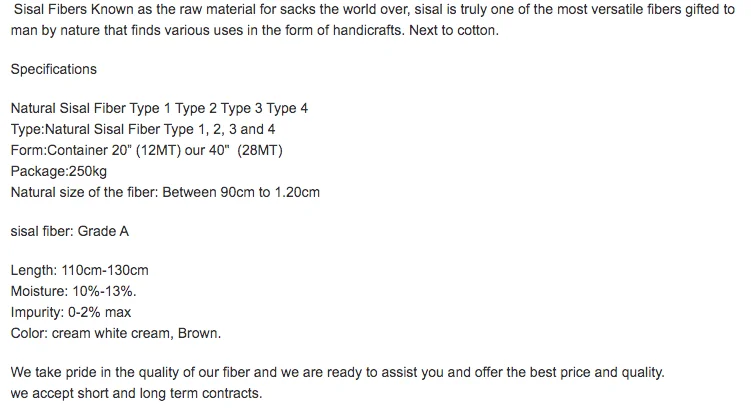751x418 pixels.
Task: Click the 'Impurity: 0-2% max' line
Action: [x=72, y=312]
